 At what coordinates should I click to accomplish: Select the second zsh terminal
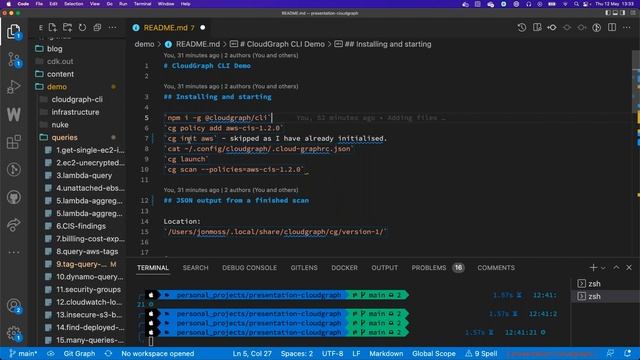(x=605, y=296)
